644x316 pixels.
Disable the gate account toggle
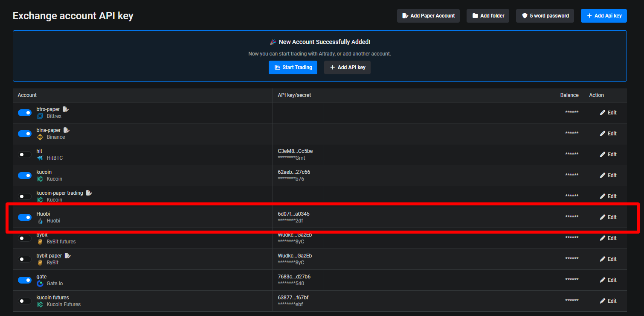point(25,280)
